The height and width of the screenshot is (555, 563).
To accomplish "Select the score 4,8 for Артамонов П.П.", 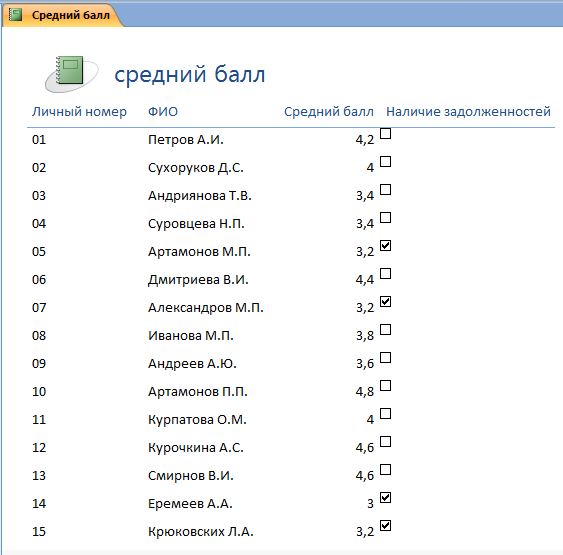I will tap(365, 391).
